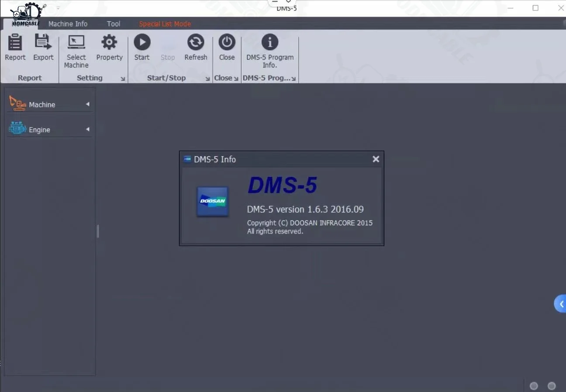Open Setting group dialog launcher arrow
Screen dimensions: 566x392
tap(123, 79)
